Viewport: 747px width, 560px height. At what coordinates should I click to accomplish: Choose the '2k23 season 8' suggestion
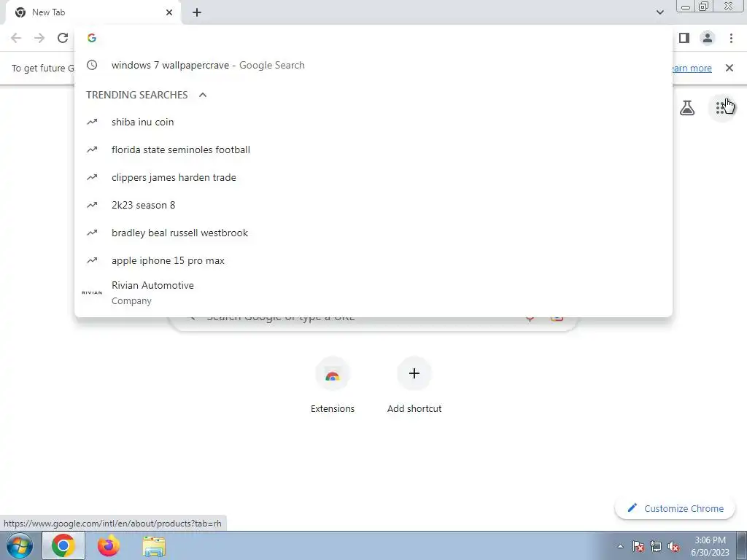coord(373,205)
